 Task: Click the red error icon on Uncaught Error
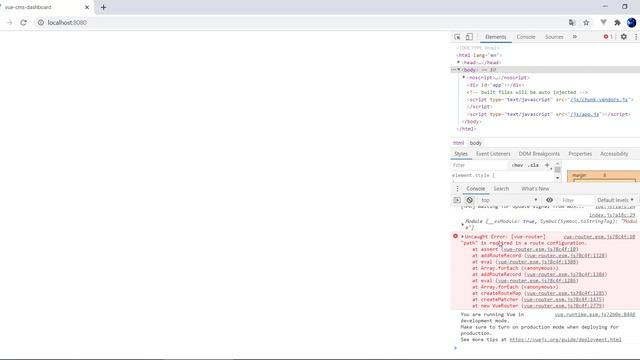[x=456, y=236]
